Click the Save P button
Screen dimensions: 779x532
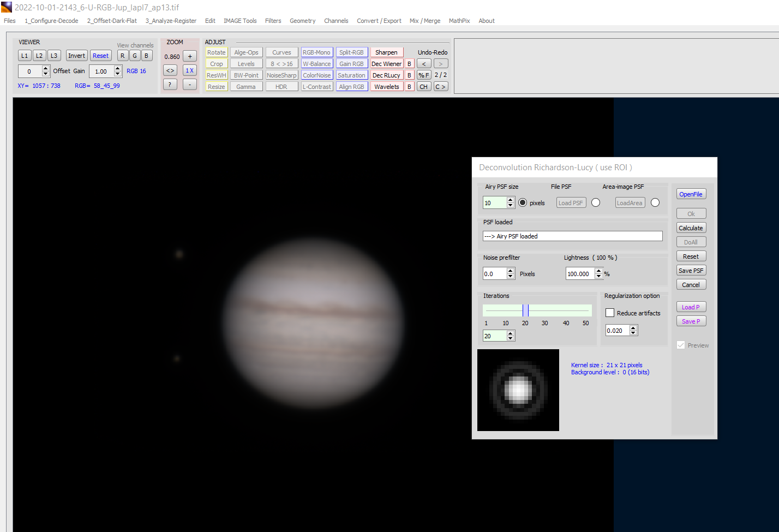coord(691,321)
